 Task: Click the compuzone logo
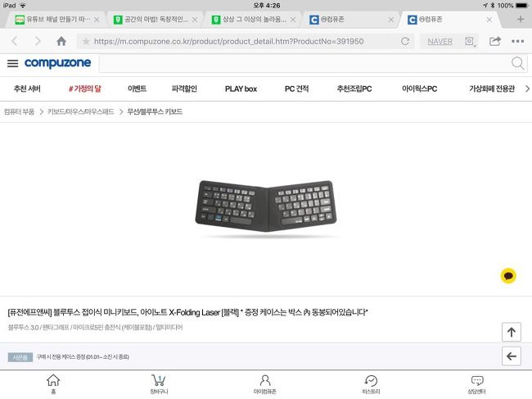pyautogui.click(x=57, y=63)
